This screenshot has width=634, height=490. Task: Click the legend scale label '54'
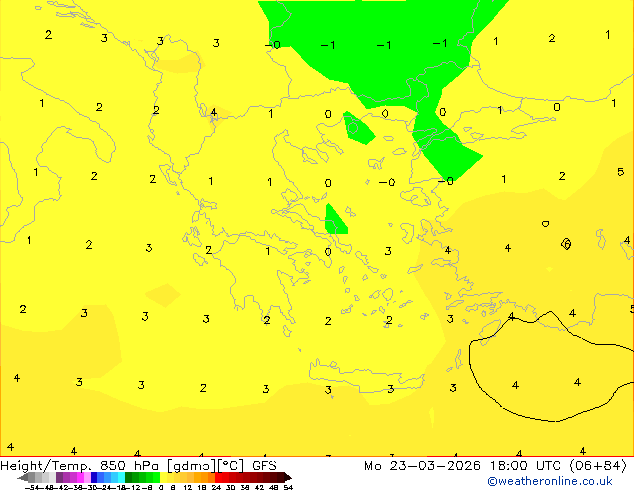pos(288,487)
